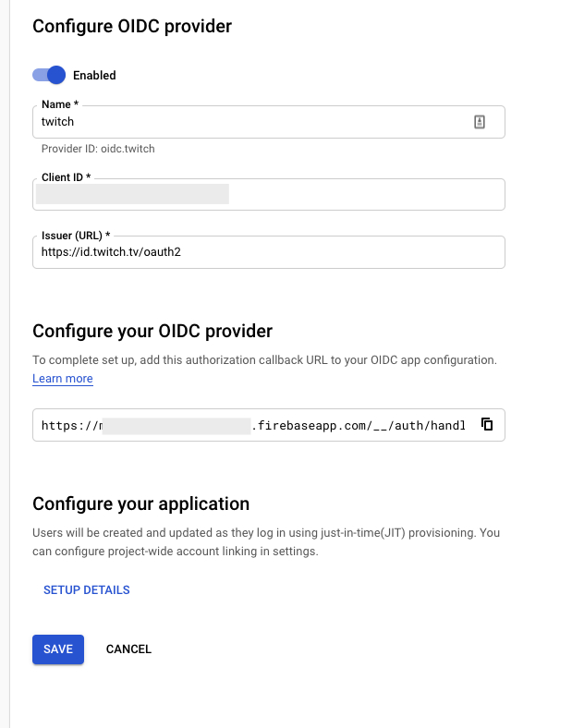Click the JIT provisioning description paragraph
The image size is (572, 728).
(266, 541)
